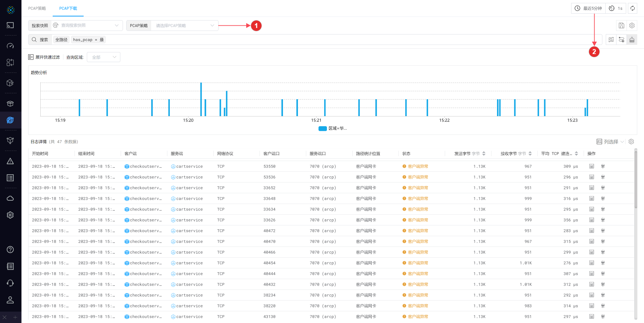Sort by 接收字节 column

[x=530, y=154]
